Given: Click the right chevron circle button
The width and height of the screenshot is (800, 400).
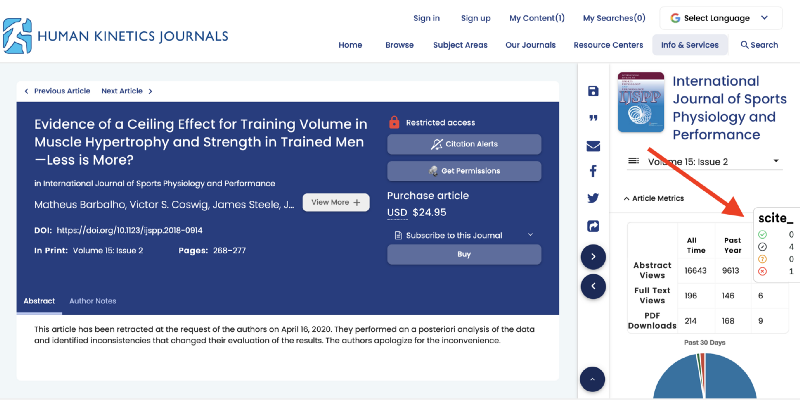Looking at the screenshot, I should click(593, 257).
